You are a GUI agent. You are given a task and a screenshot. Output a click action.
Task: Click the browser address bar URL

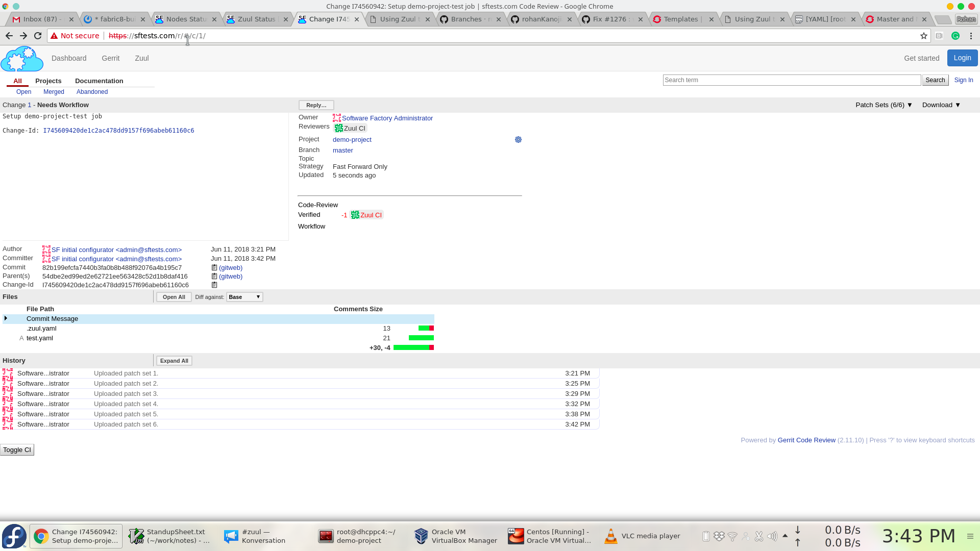(x=157, y=36)
